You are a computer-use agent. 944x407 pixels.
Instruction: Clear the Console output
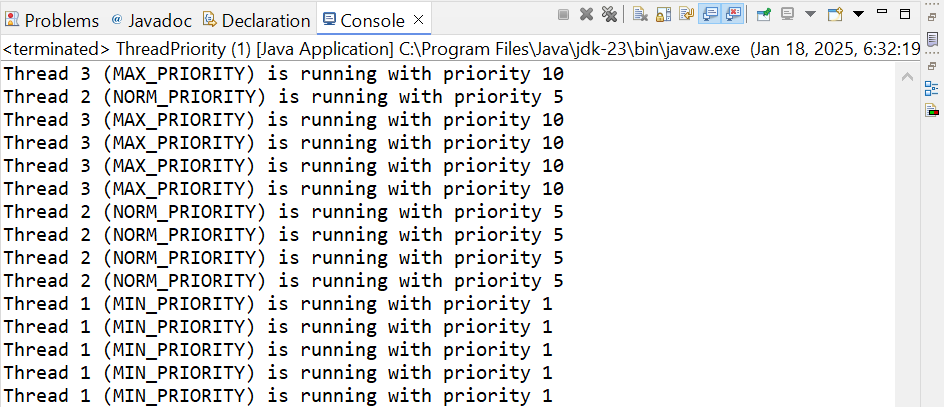pyautogui.click(x=640, y=15)
